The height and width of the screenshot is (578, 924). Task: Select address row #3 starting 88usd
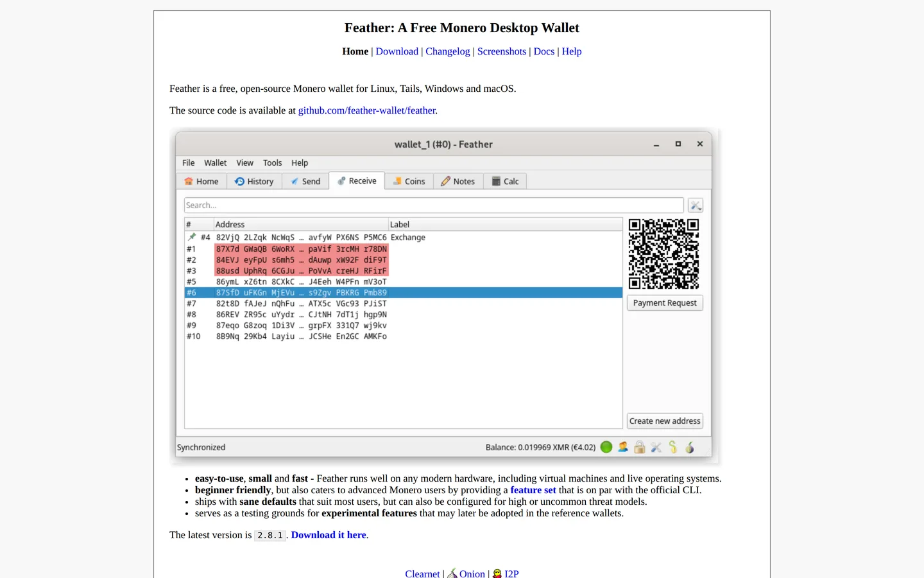[x=404, y=271]
